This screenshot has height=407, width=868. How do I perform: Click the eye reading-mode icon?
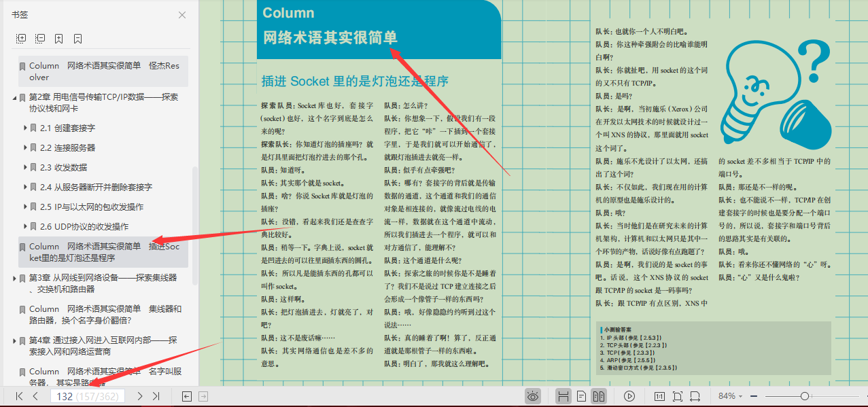(x=533, y=395)
